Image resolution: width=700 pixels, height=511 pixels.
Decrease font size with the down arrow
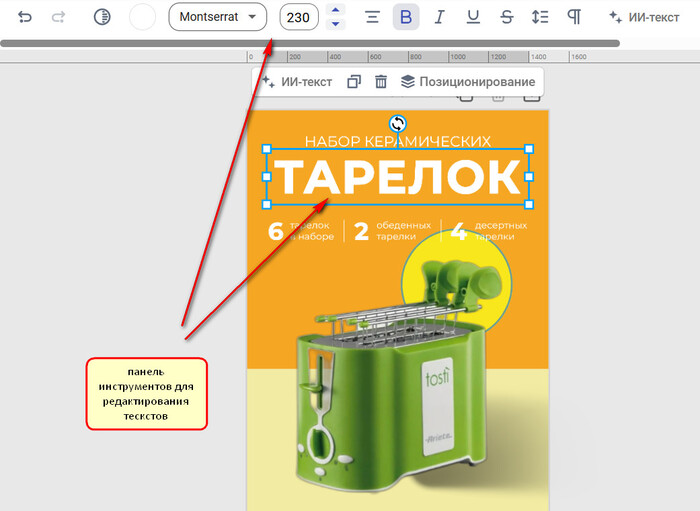pos(336,24)
